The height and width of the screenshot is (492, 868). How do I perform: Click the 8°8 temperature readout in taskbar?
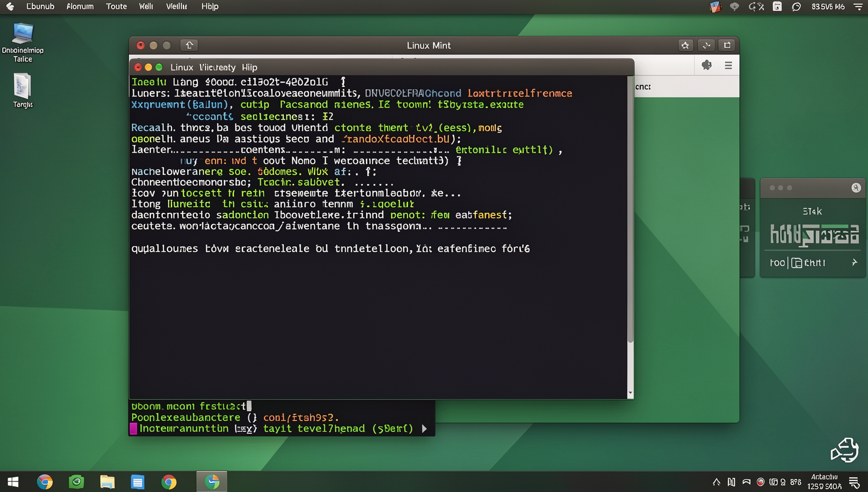coord(796,482)
